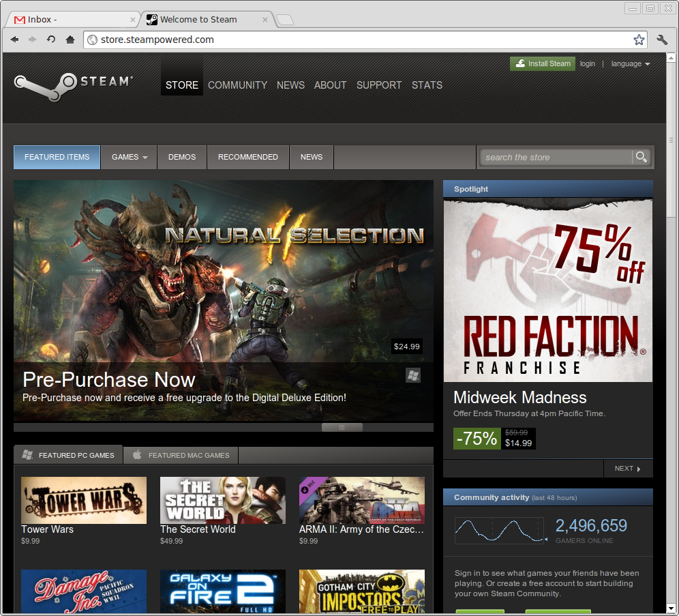The width and height of the screenshot is (679, 616).
Task: Go to the browser home page
Action: coord(70,40)
